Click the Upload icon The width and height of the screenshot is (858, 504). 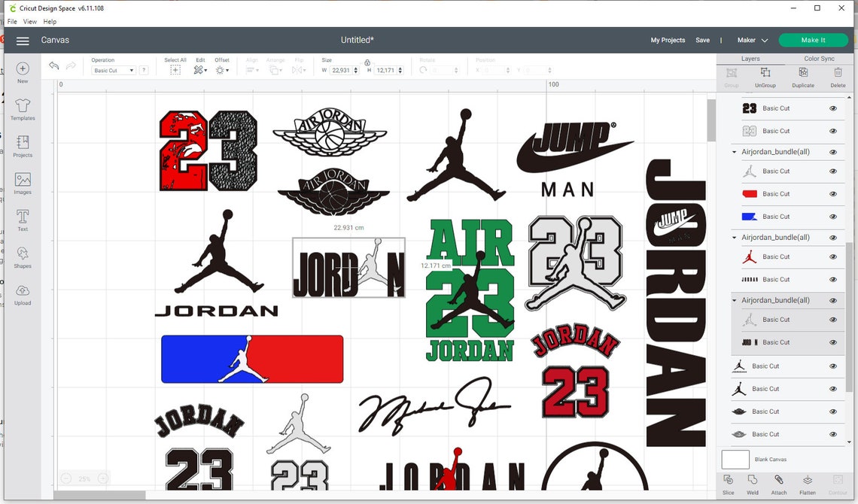click(x=23, y=290)
